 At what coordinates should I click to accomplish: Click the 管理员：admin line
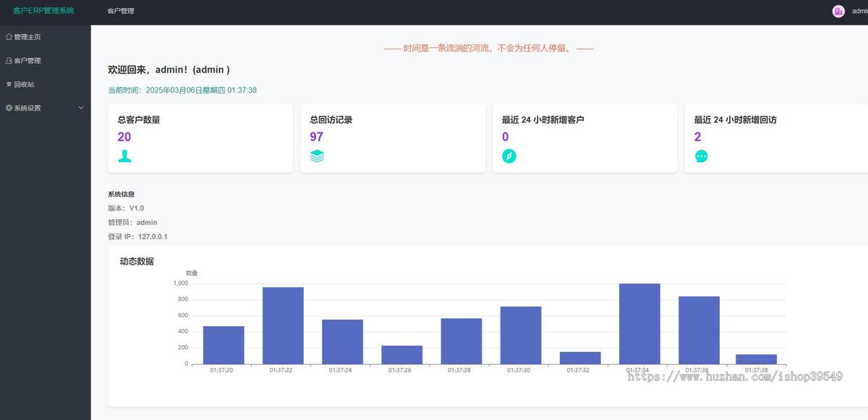(x=132, y=222)
